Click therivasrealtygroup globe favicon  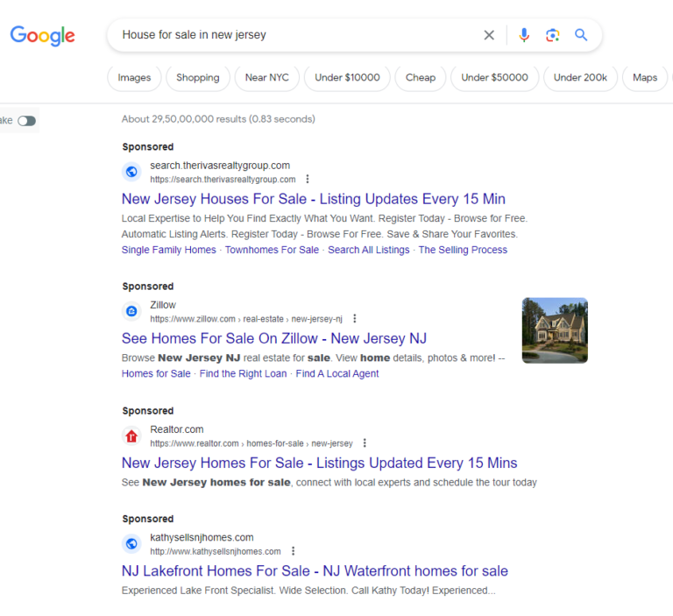131,172
